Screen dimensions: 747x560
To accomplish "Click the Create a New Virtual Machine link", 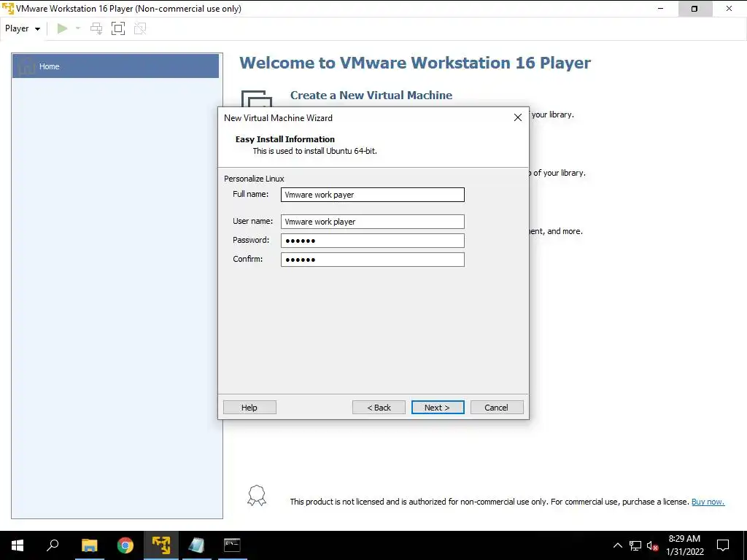I will (371, 96).
